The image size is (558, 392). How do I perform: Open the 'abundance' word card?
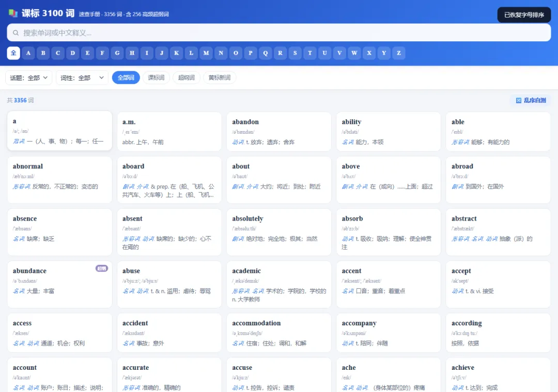pyautogui.click(x=60, y=285)
